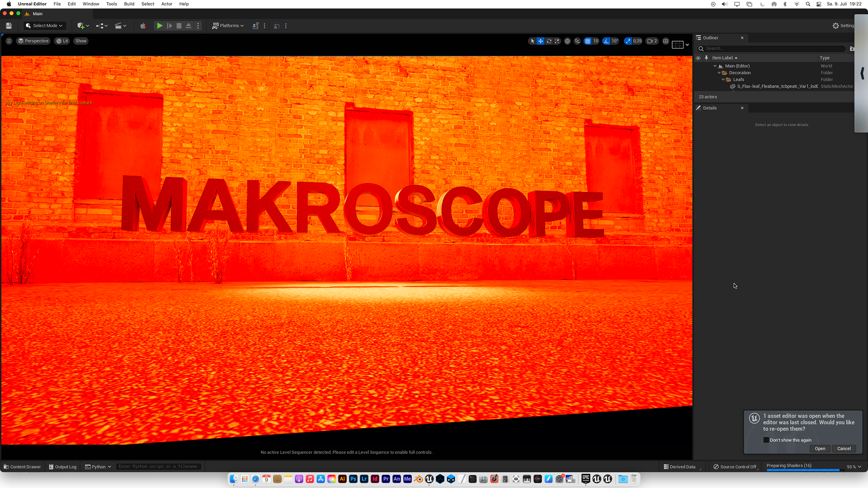Click Open in the asset editor prompt
This screenshot has width=868, height=488.
(x=820, y=449)
